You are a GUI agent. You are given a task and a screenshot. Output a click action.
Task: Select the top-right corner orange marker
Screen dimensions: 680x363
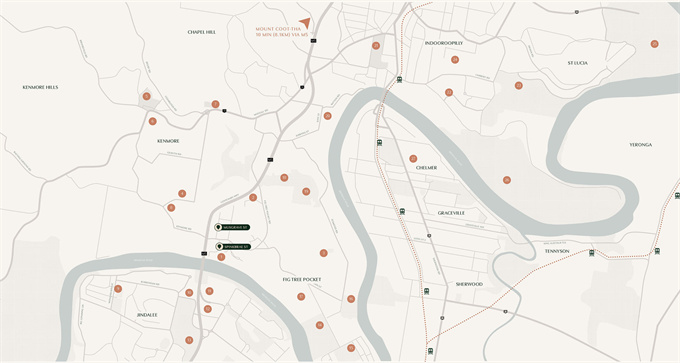pyautogui.click(x=654, y=44)
